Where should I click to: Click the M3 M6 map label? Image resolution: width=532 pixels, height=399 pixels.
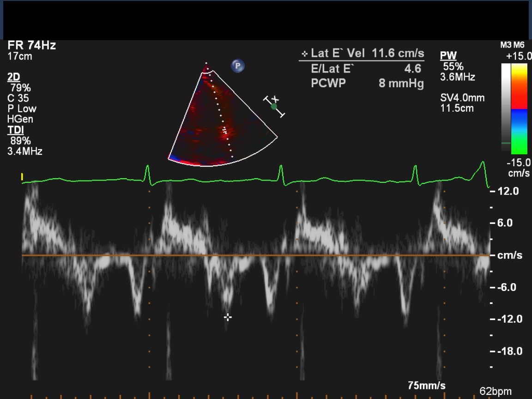[512, 45]
